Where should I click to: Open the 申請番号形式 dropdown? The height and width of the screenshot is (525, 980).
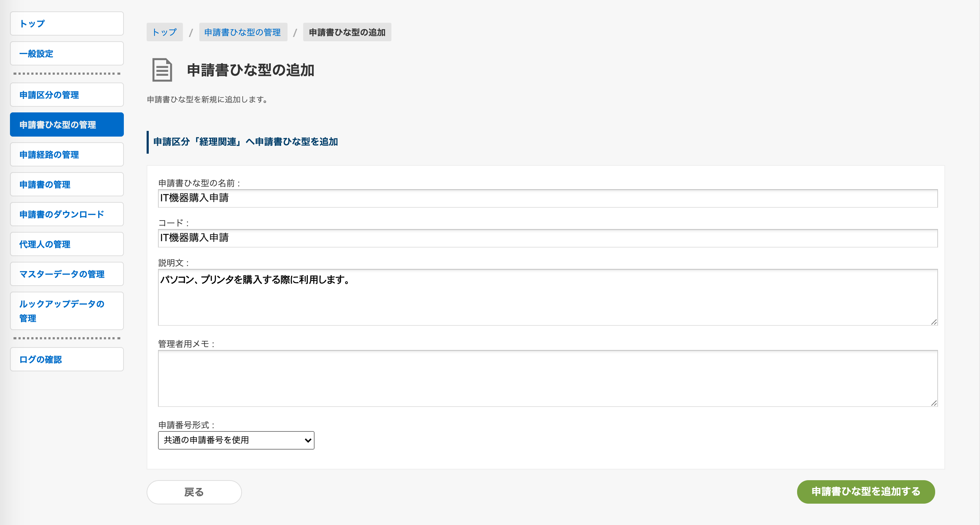(236, 440)
